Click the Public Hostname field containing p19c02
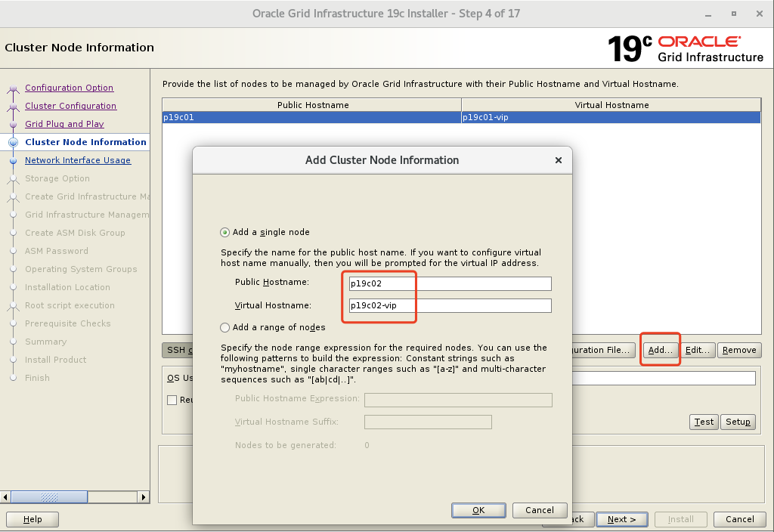This screenshot has height=532, width=774. pos(450,284)
